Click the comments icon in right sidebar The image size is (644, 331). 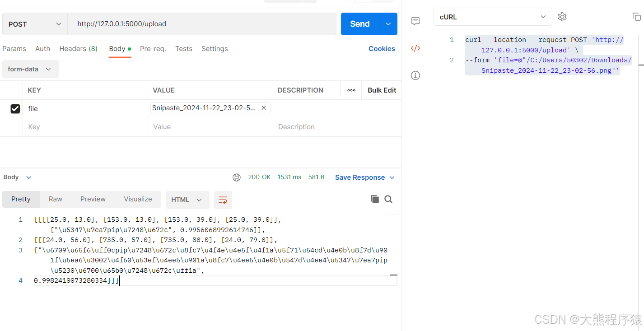point(415,21)
